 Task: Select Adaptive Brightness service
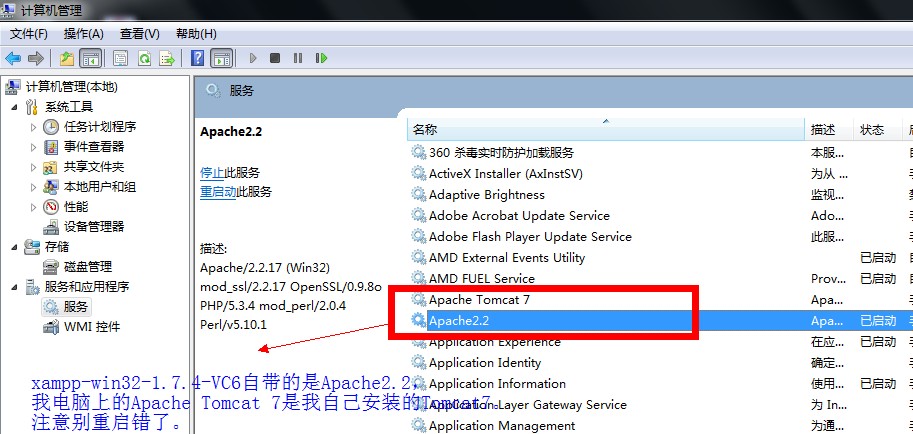coord(487,195)
